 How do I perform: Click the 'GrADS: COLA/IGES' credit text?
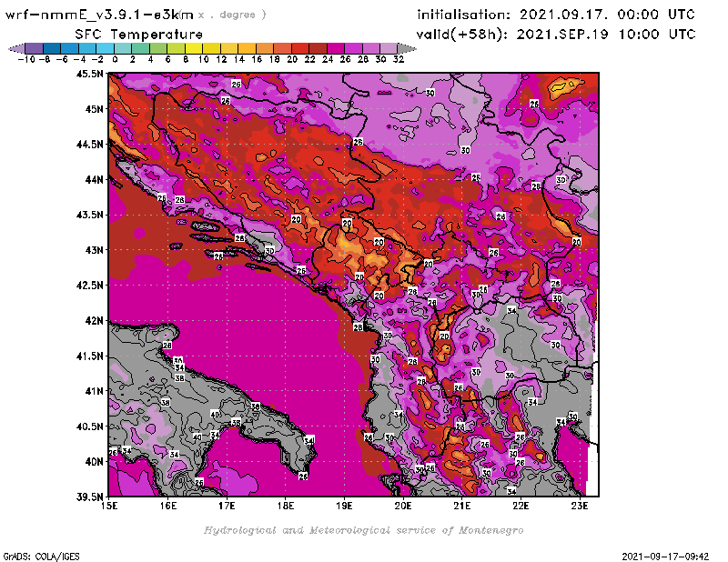pyautogui.click(x=41, y=557)
